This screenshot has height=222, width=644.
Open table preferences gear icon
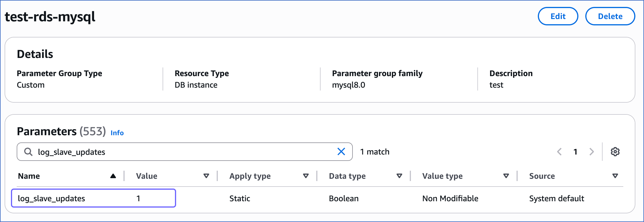coord(615,152)
